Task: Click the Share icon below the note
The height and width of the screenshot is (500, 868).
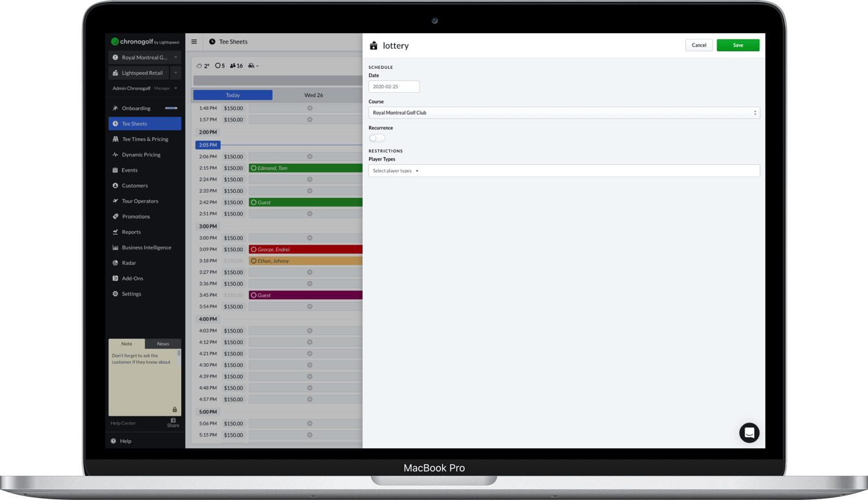Action: pos(173,423)
